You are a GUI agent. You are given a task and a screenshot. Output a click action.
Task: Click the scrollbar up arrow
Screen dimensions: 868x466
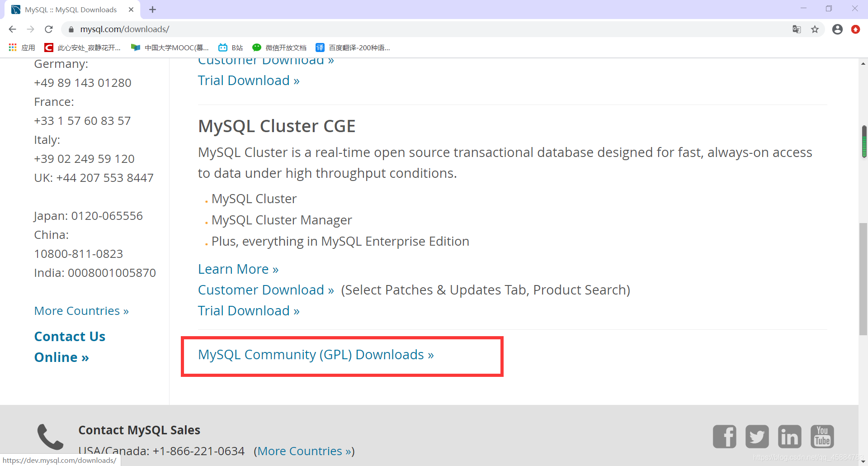[x=863, y=64]
